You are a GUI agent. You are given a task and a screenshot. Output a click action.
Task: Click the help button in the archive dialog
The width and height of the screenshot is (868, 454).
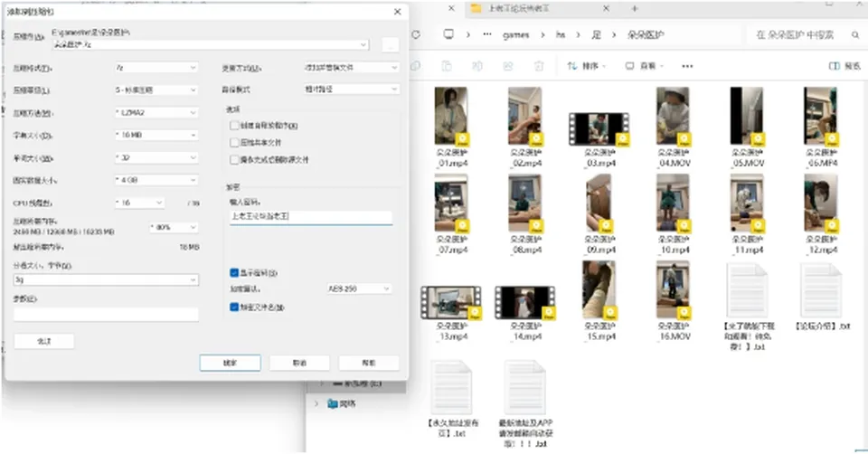[369, 363]
